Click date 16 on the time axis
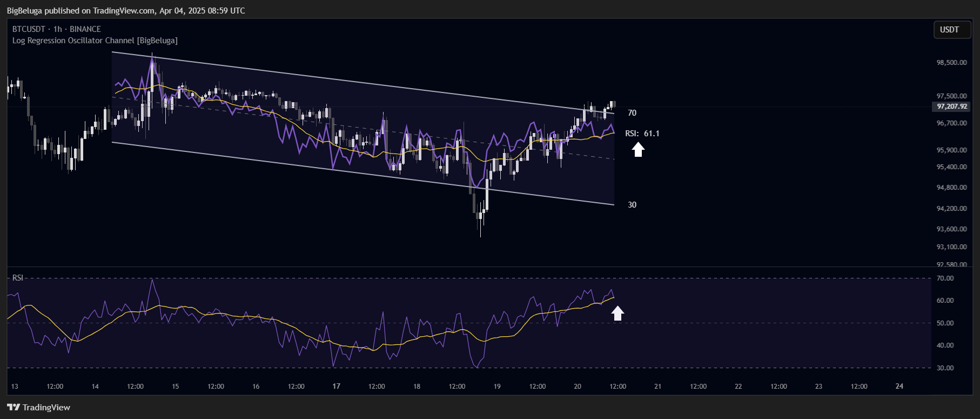The height and width of the screenshot is (419, 980). pyautogui.click(x=256, y=387)
